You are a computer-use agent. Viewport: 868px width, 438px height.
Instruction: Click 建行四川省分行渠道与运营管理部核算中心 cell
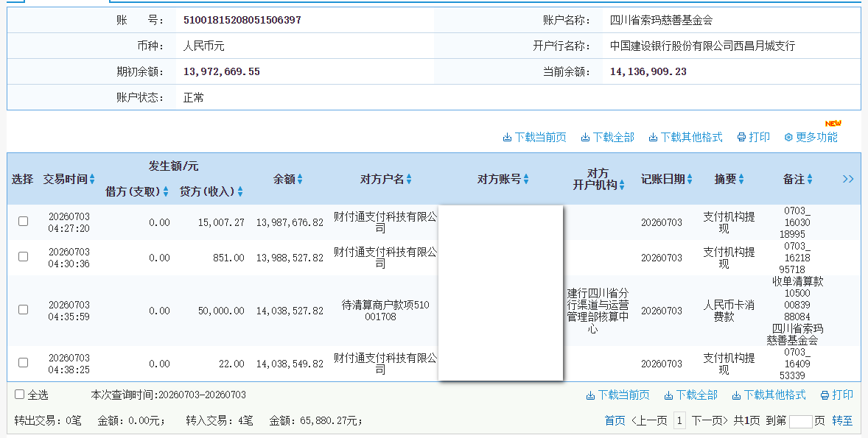coord(598,311)
